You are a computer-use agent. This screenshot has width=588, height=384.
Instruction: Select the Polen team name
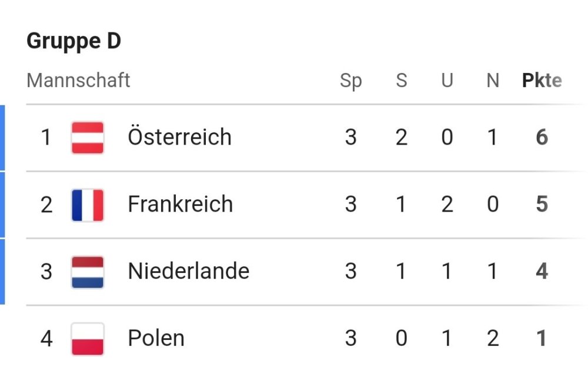pyautogui.click(x=156, y=339)
